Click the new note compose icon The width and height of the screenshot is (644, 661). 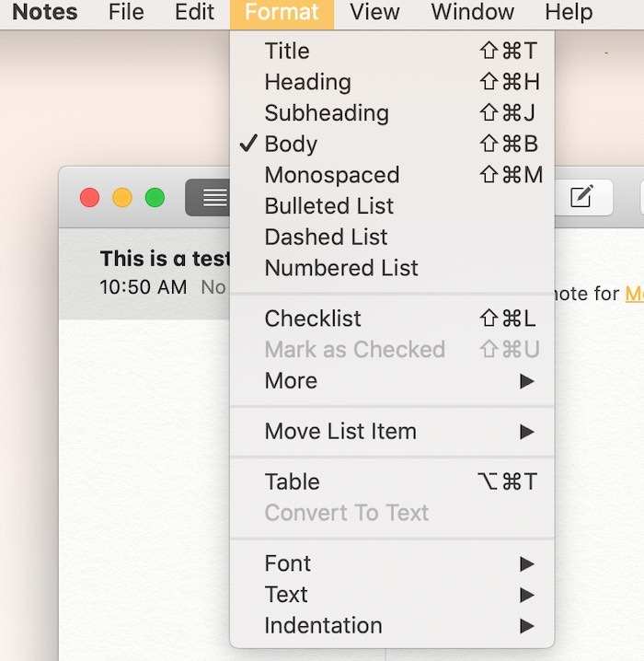[582, 197]
